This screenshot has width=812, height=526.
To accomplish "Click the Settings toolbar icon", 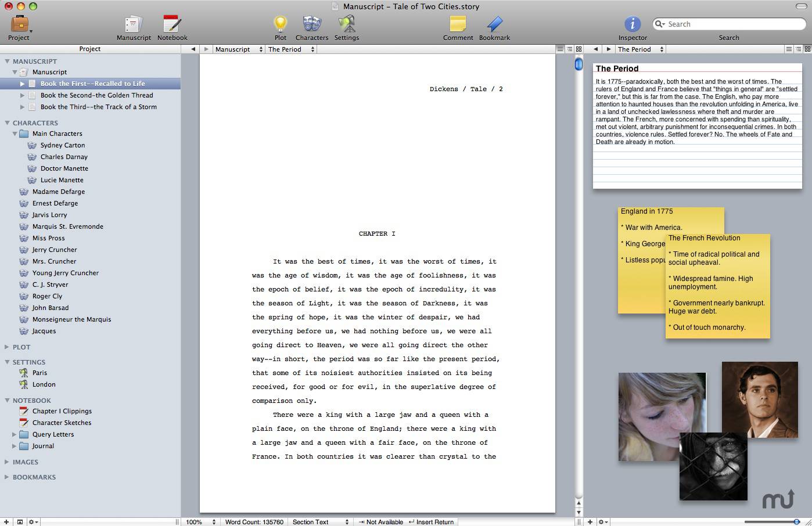I will 347,24.
